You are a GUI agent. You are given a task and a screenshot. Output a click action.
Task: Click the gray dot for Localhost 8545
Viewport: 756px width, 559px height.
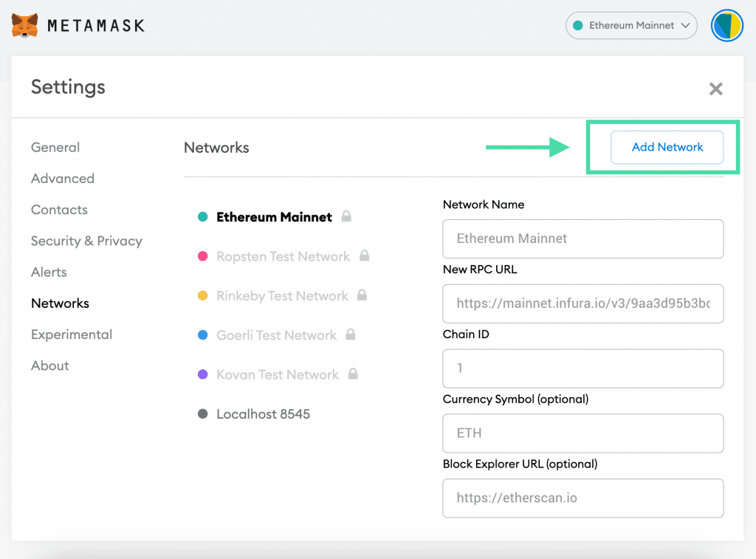tap(203, 414)
